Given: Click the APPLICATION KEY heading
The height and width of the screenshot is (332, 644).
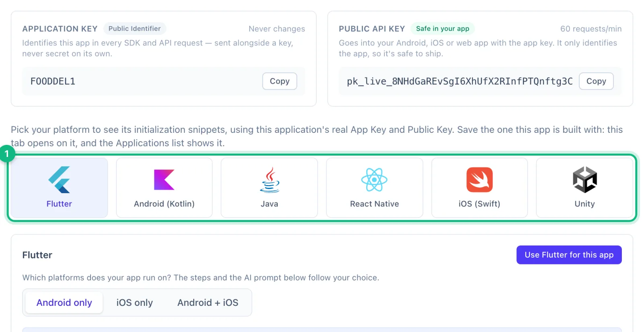Looking at the screenshot, I should [x=60, y=29].
